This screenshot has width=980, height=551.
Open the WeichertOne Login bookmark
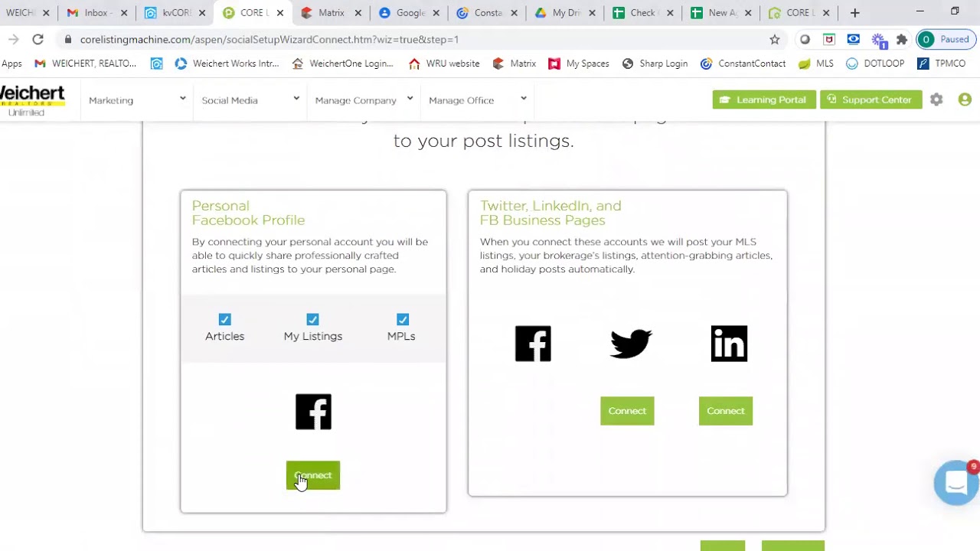[343, 64]
